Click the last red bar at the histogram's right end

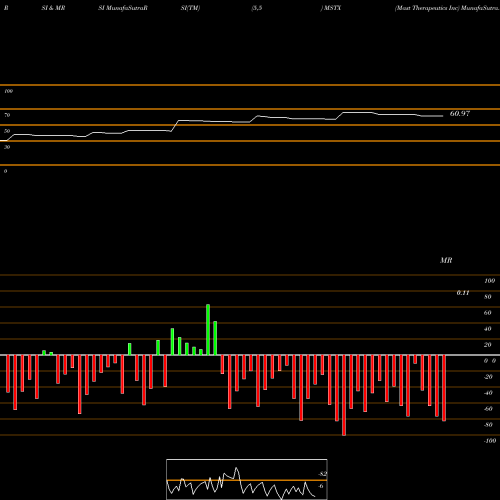(444, 388)
